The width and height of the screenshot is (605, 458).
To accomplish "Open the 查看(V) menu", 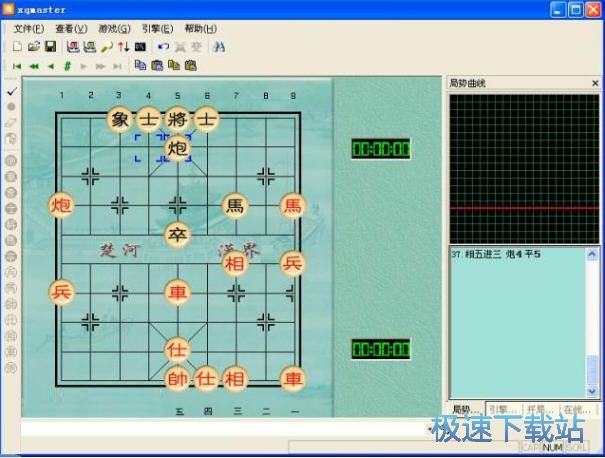I will pos(71,29).
